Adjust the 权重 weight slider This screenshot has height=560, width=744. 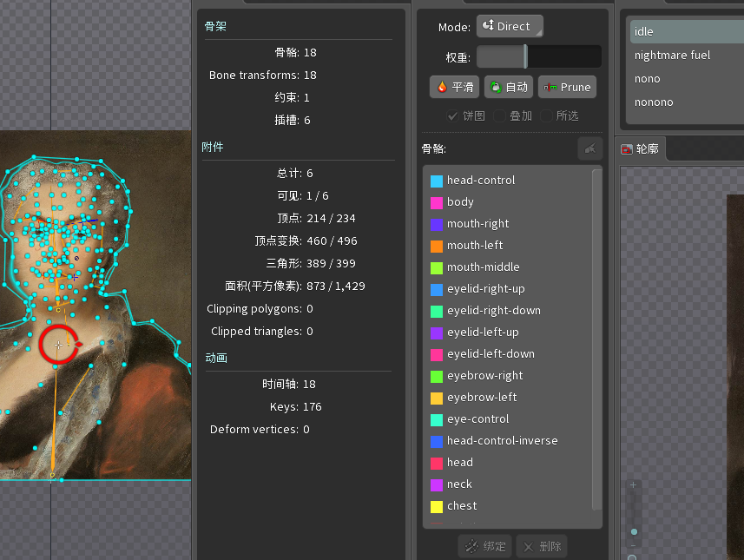tap(539, 57)
